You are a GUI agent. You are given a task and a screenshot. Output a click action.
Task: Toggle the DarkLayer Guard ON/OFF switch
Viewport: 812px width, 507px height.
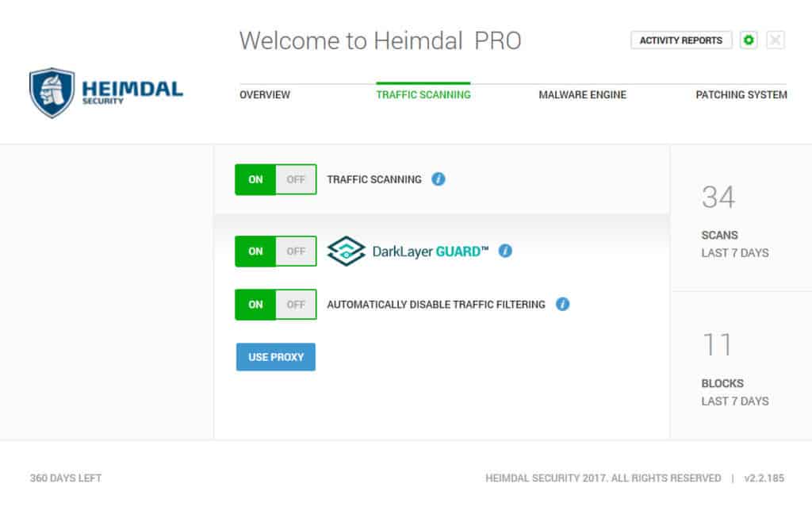(x=276, y=252)
